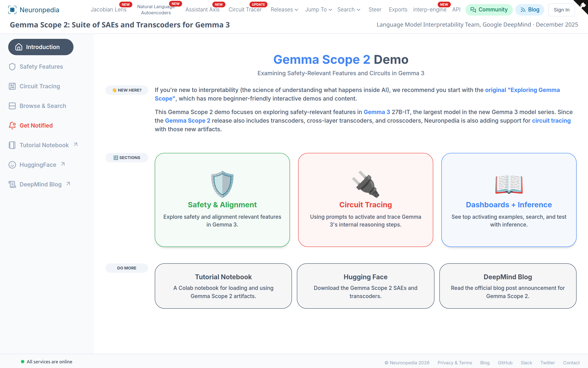Click the circuit tracing inline link
The height and width of the screenshot is (368, 588).
tap(551, 121)
